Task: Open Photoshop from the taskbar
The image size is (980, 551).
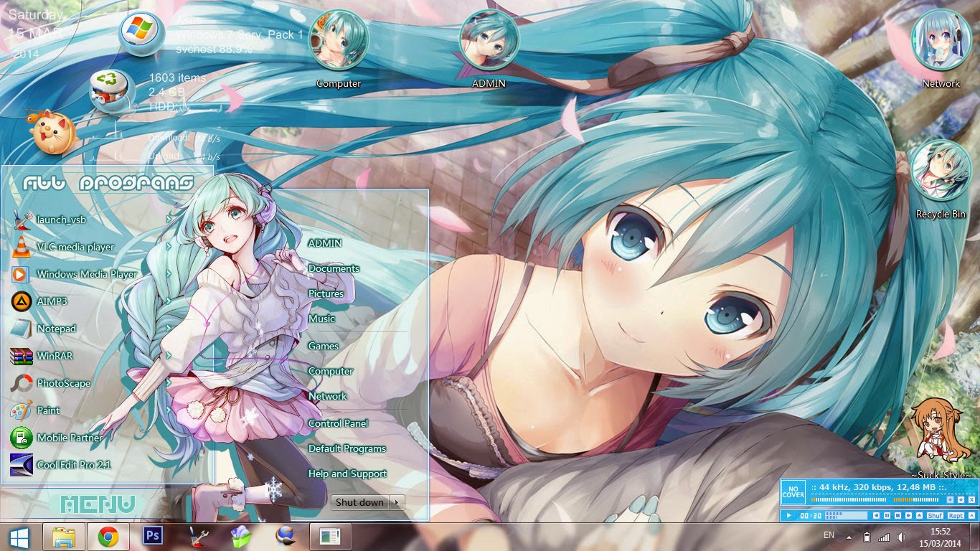Action: click(x=152, y=536)
